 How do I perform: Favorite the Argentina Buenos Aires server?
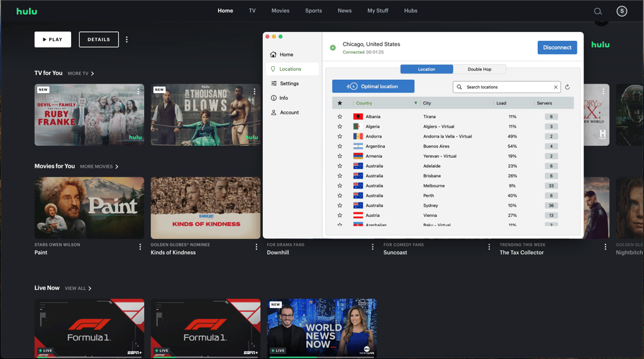pyautogui.click(x=340, y=146)
